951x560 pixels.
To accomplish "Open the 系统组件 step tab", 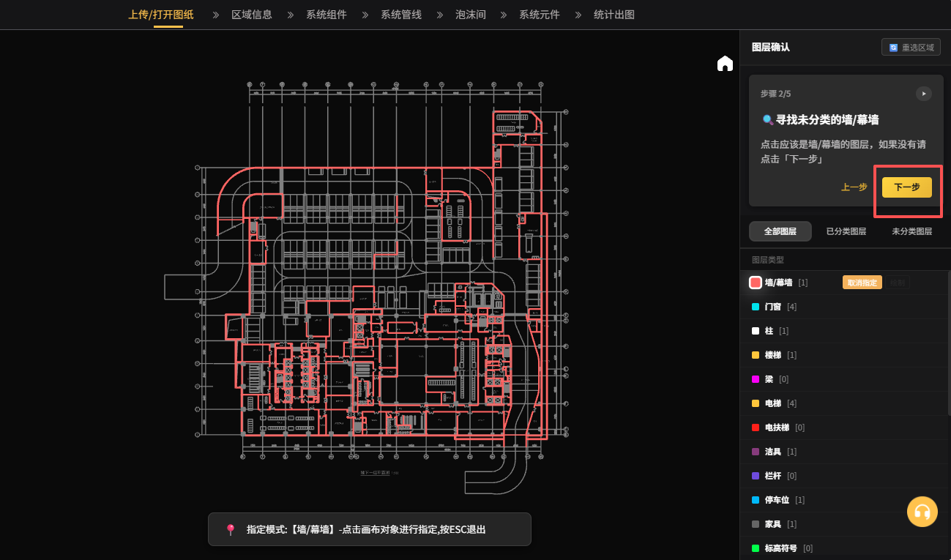I will click(x=327, y=15).
